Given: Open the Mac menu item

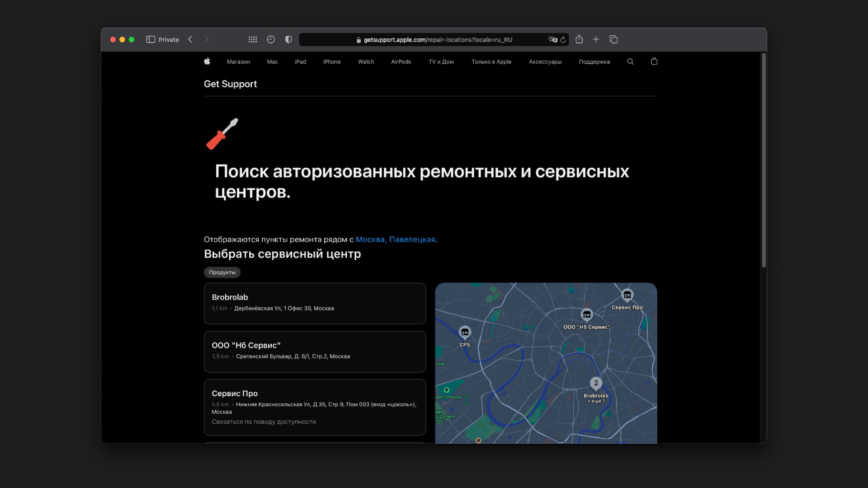Looking at the screenshot, I should tap(273, 61).
